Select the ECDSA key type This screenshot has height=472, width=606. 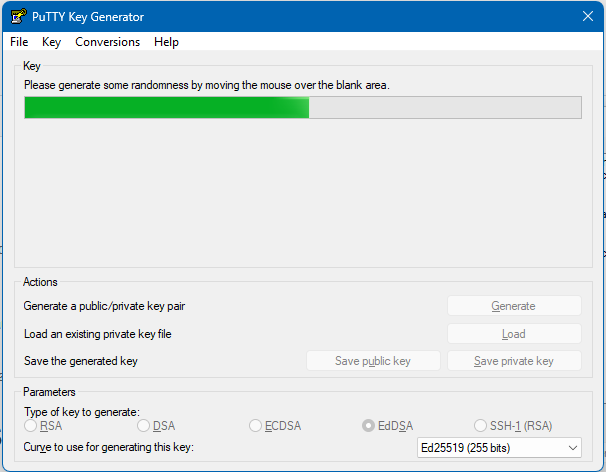[x=275, y=426]
